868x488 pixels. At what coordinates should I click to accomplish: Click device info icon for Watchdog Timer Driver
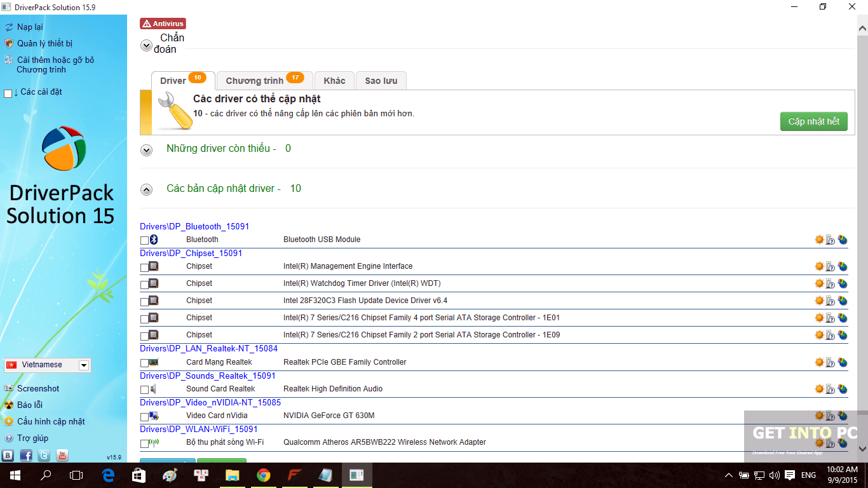831,283
